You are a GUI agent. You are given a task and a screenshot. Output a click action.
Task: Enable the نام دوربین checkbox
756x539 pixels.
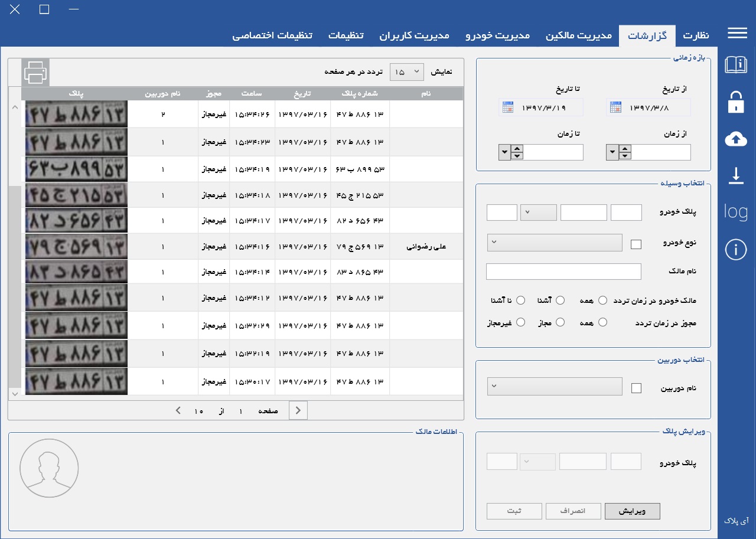[636, 388]
